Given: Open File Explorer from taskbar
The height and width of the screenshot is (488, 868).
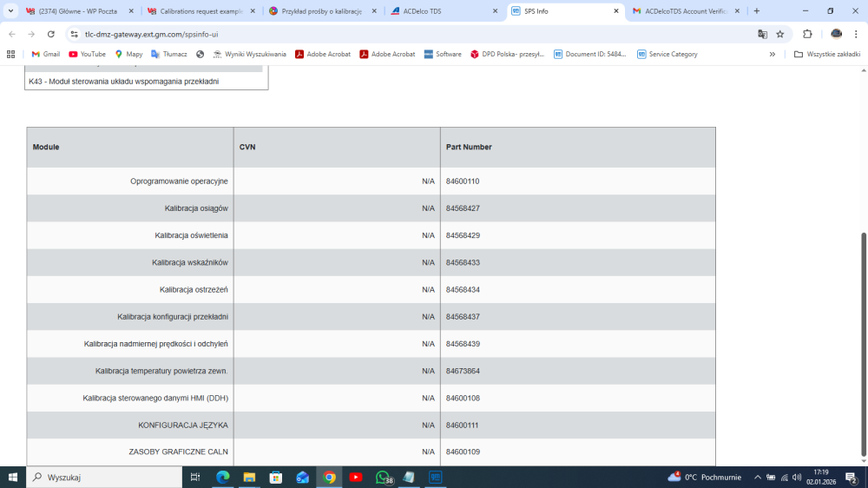Looking at the screenshot, I should click(249, 477).
